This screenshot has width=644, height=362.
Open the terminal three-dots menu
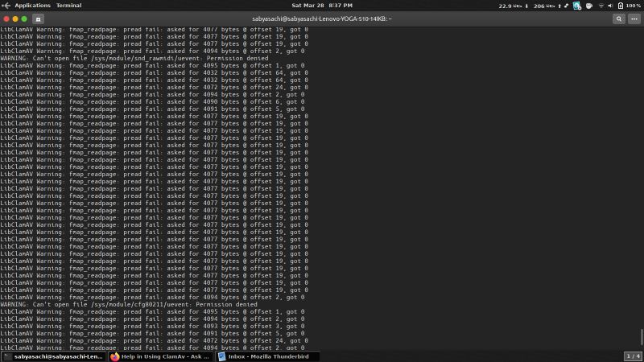pyautogui.click(x=634, y=19)
